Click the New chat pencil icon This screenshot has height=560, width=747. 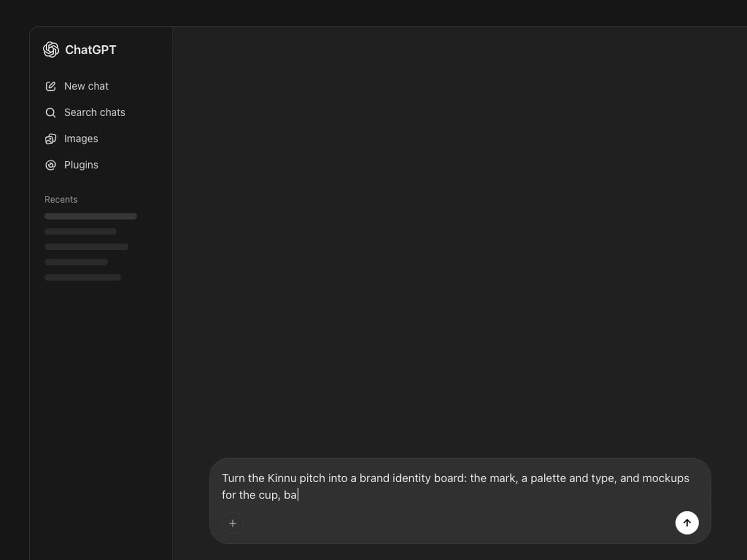pos(51,86)
